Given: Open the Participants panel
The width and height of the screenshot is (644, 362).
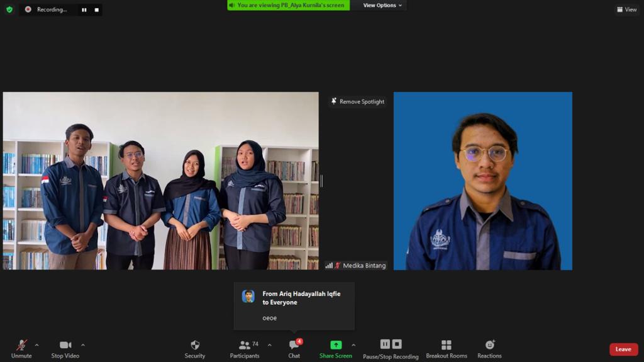Looking at the screenshot, I should [x=245, y=349].
